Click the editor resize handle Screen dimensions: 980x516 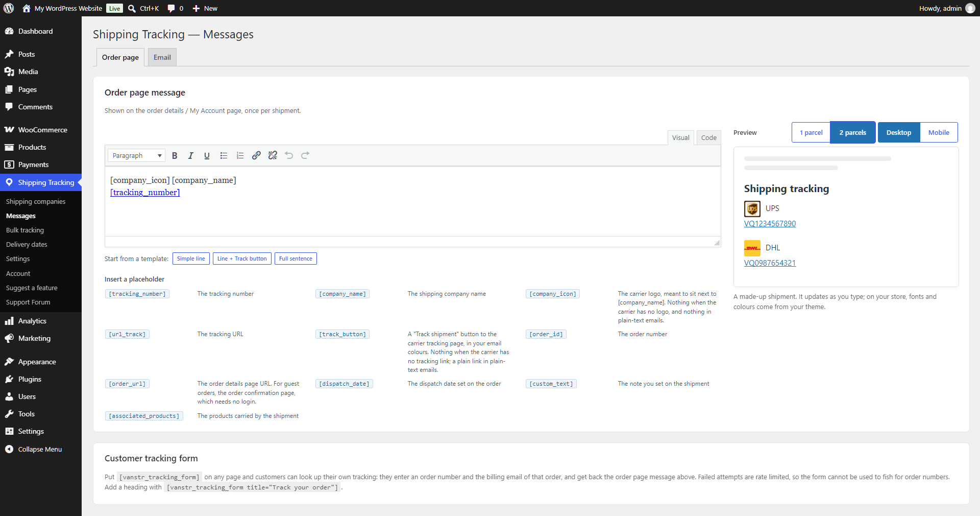pyautogui.click(x=717, y=243)
